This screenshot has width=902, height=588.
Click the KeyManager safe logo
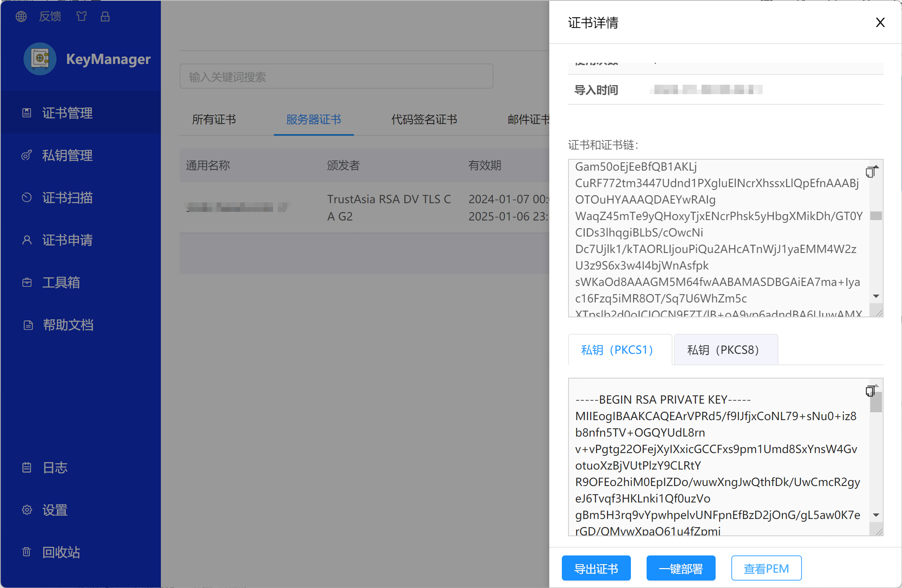click(x=40, y=59)
